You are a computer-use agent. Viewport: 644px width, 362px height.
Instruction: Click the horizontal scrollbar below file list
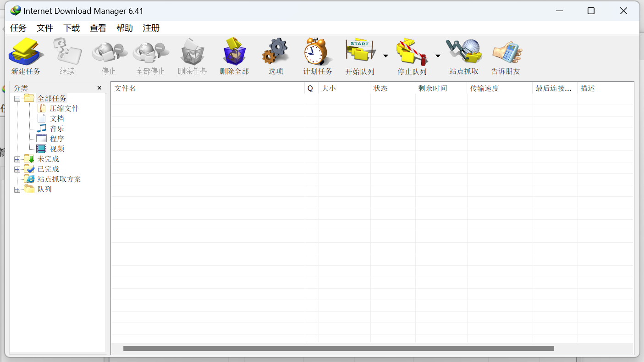click(338, 349)
